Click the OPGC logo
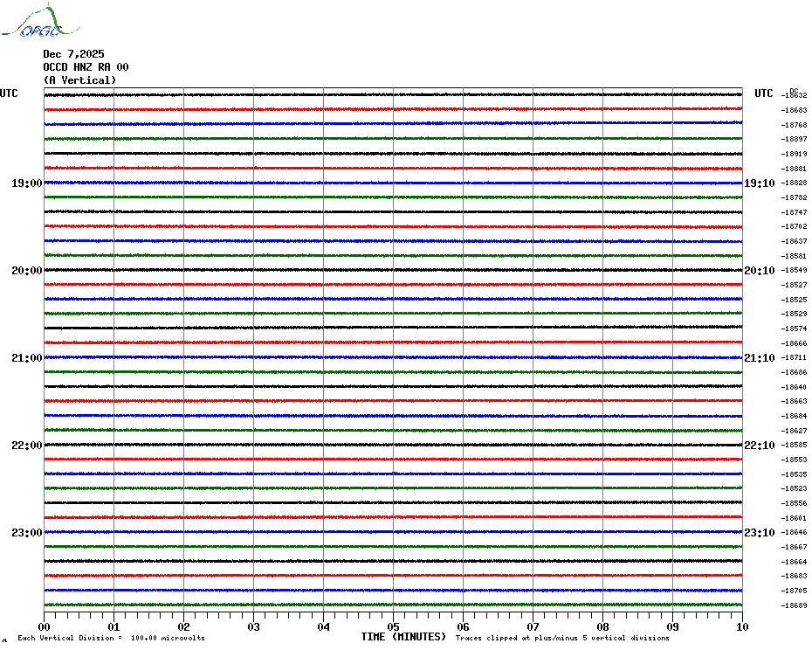The width and height of the screenshot is (812, 650). pos(31,23)
